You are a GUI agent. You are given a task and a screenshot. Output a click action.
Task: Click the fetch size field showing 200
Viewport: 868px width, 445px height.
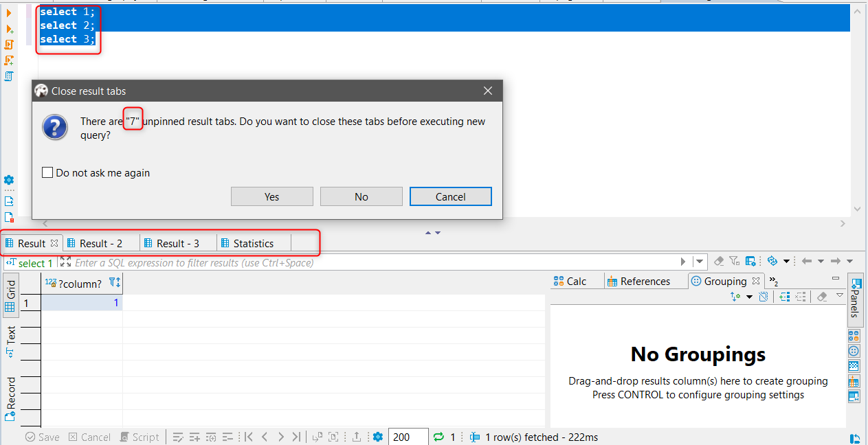tap(408, 437)
